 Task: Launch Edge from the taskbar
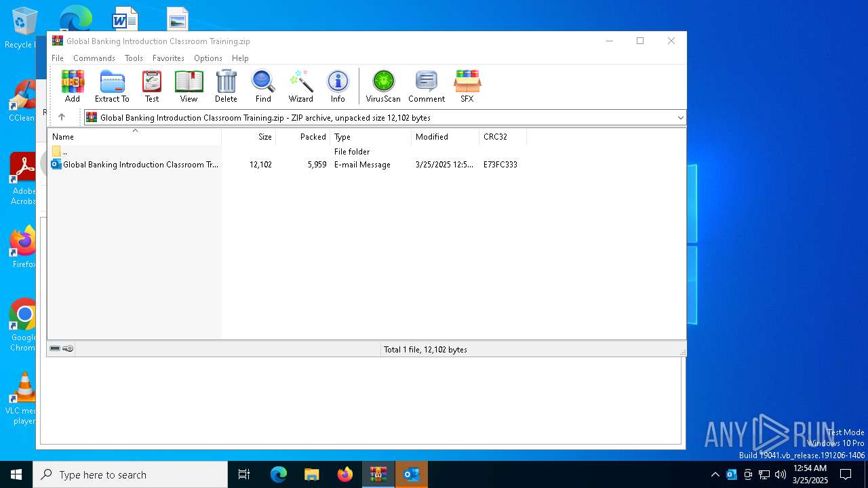(x=279, y=474)
